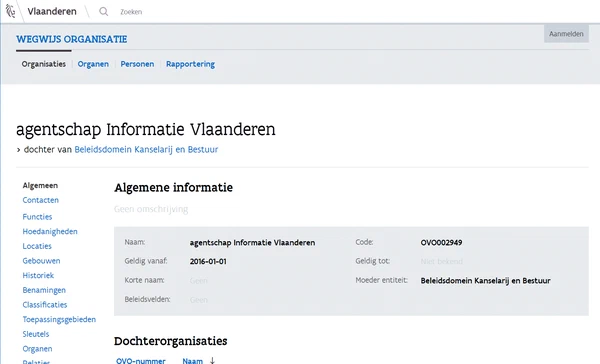Screen dimensions: 600x364
Task: Open Locaties in the side menu
Action: pyautogui.click(x=37, y=246)
